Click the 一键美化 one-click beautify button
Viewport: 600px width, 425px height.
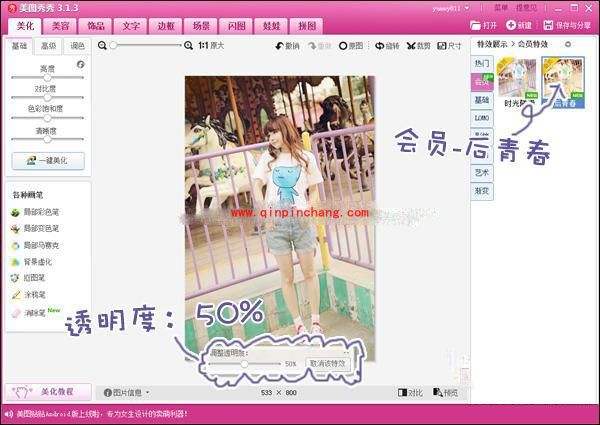click(x=47, y=160)
